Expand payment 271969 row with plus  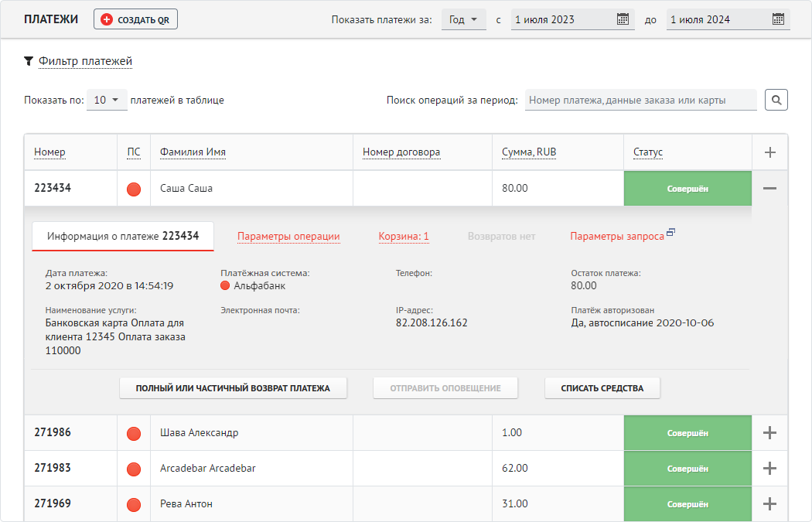[770, 503]
